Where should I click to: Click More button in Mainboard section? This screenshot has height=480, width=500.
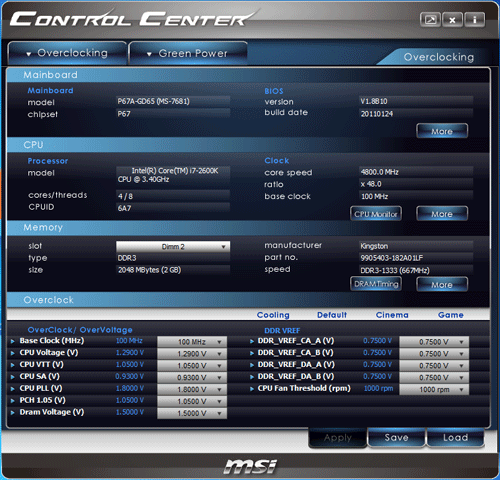pos(442,131)
